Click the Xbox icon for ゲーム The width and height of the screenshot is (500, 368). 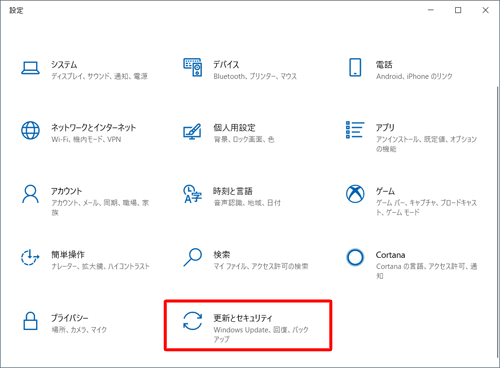[x=355, y=194]
